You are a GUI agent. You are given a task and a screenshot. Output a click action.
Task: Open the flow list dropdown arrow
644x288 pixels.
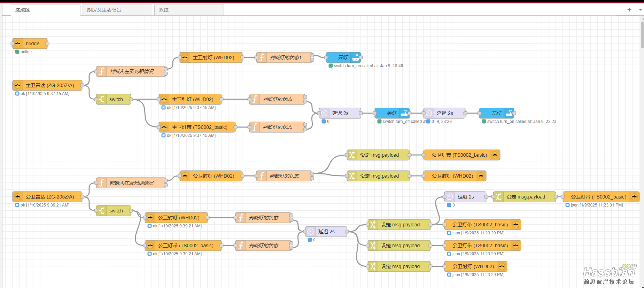point(640,10)
